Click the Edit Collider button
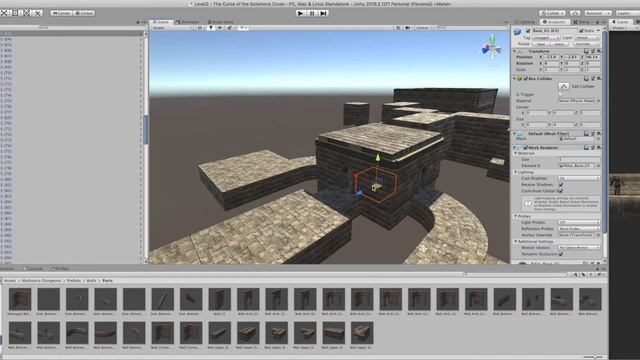The height and width of the screenshot is (360, 640). click(x=564, y=86)
